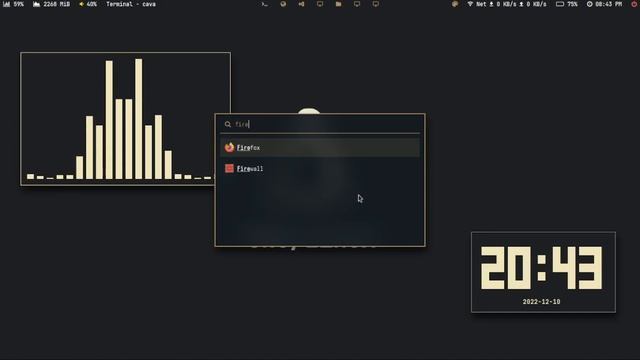This screenshot has width=640, height=360.
Task: Select the Firewall launcher entry
Action: tap(320, 168)
